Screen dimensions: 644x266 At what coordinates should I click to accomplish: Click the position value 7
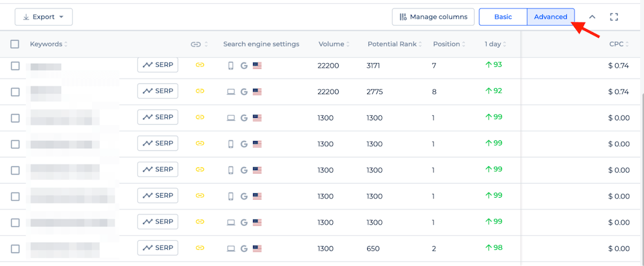(434, 66)
